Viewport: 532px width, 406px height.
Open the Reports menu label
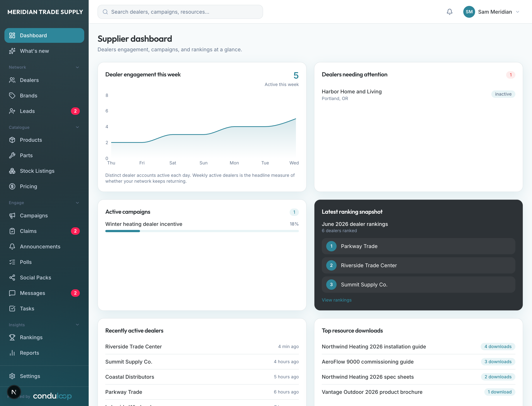click(x=30, y=353)
